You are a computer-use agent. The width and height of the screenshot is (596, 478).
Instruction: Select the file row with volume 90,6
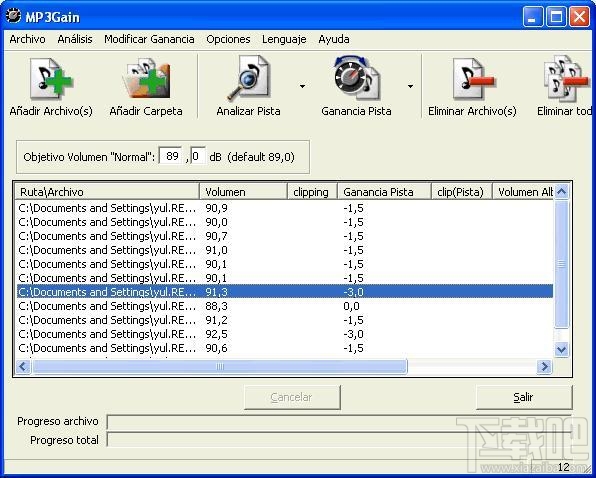click(285, 348)
